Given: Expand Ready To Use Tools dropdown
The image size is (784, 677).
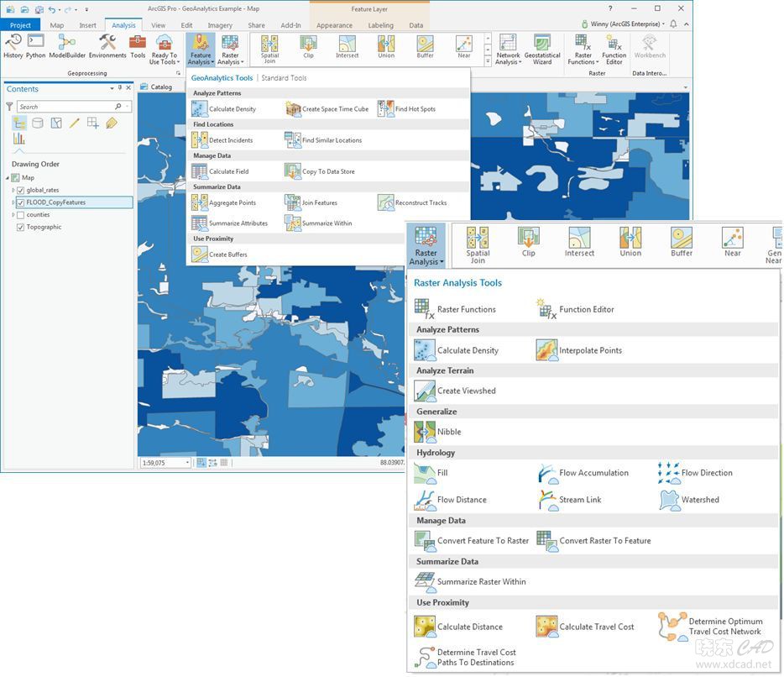Looking at the screenshot, I should point(164,50).
